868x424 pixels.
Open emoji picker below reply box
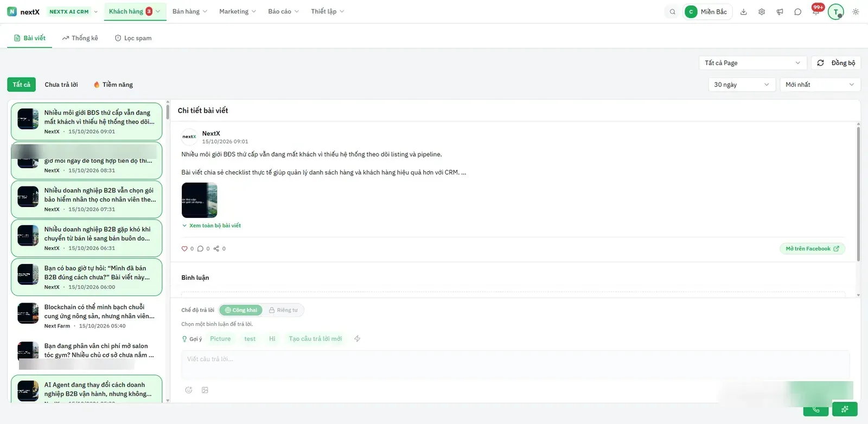tap(189, 390)
